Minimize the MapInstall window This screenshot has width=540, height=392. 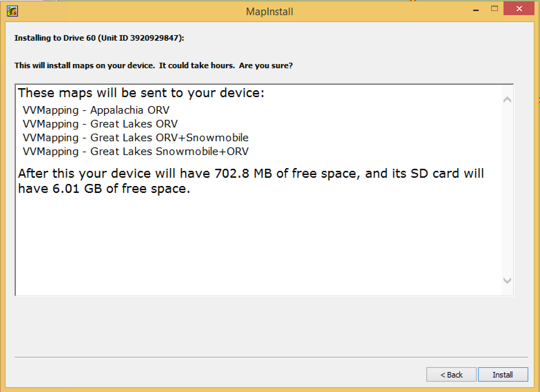click(x=476, y=10)
